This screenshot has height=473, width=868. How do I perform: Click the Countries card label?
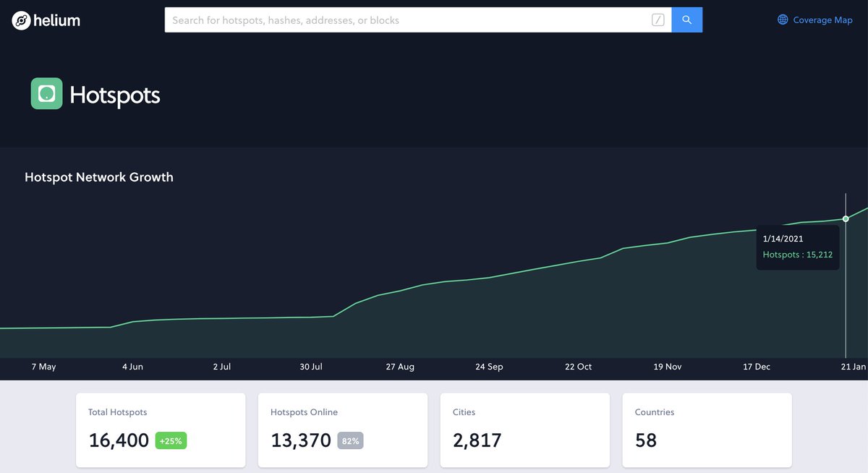click(x=654, y=412)
